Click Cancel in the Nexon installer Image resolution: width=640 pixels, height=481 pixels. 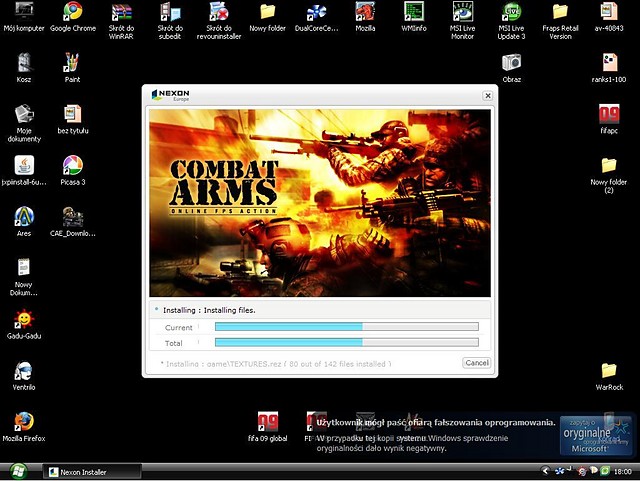coord(476,363)
